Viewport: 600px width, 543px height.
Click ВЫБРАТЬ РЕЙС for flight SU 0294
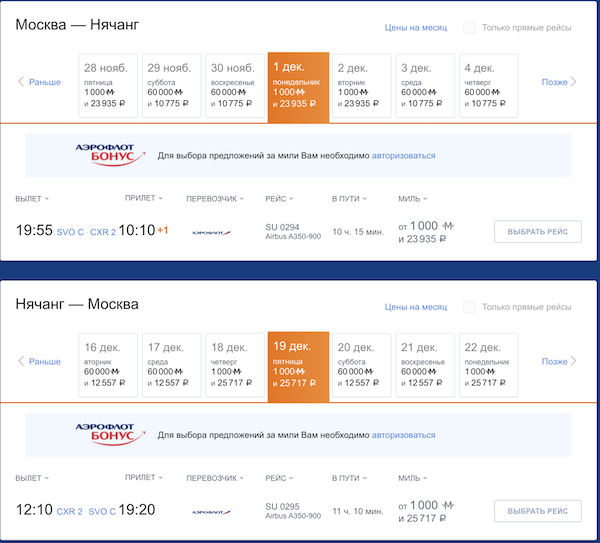coord(537,231)
